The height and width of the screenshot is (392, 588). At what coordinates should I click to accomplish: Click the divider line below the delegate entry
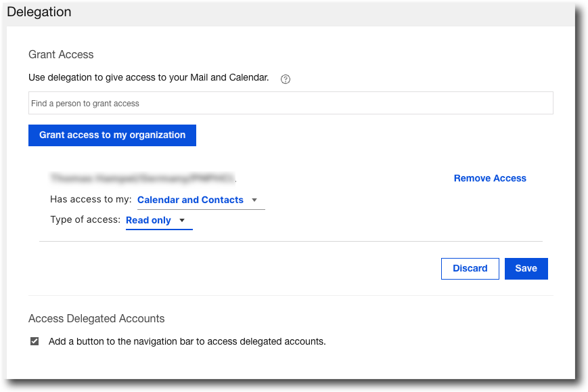pyautogui.click(x=290, y=241)
